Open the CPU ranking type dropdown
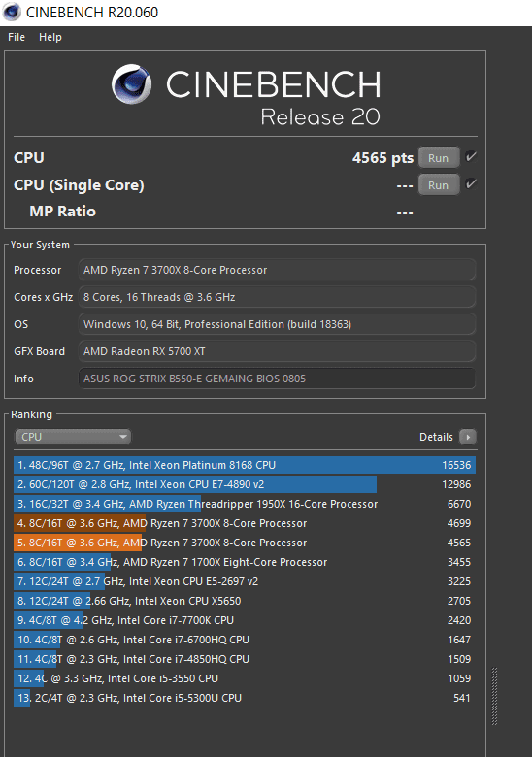The height and width of the screenshot is (757, 532). coord(73,437)
